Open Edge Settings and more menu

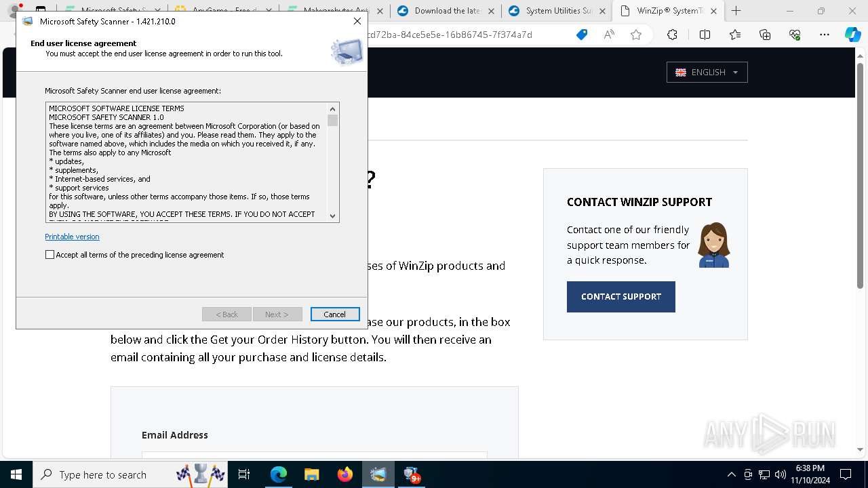(x=825, y=35)
